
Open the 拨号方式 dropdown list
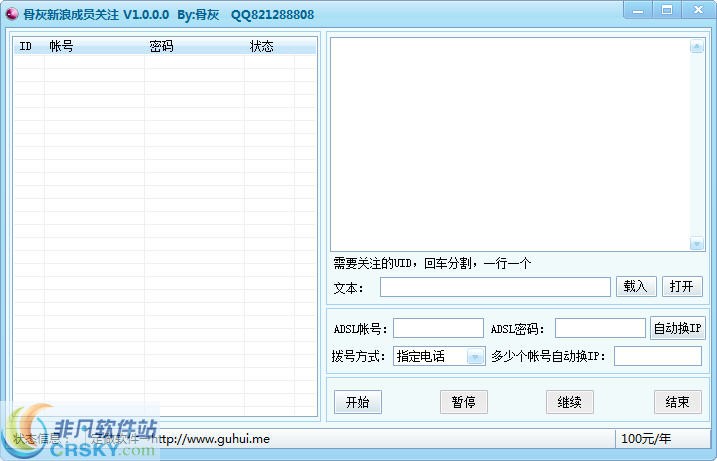(476, 356)
